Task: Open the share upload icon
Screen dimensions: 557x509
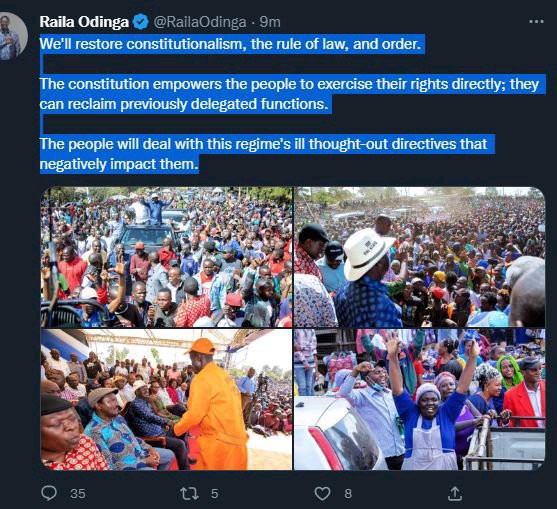Action: click(455, 493)
